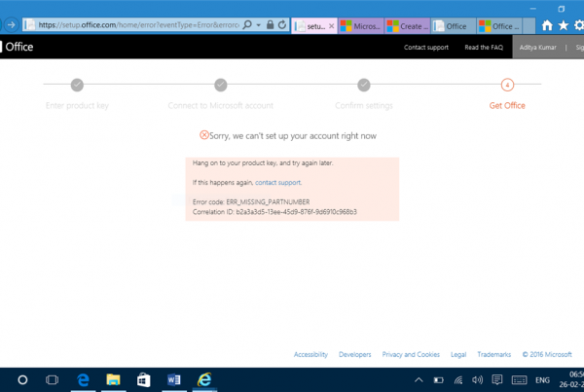Open Privacy and Cookies footer link
This screenshot has width=584, height=392.
[411, 354]
